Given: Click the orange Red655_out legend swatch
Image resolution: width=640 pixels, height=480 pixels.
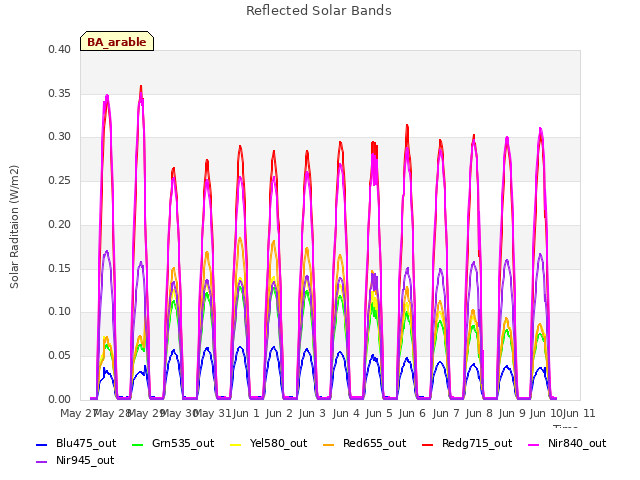Looking at the screenshot, I should (329, 444).
